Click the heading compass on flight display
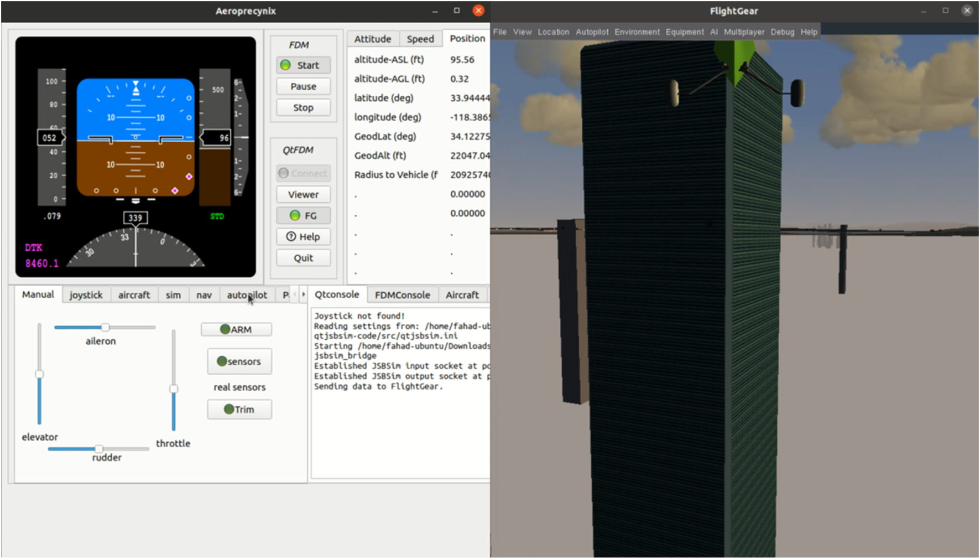 click(x=135, y=249)
